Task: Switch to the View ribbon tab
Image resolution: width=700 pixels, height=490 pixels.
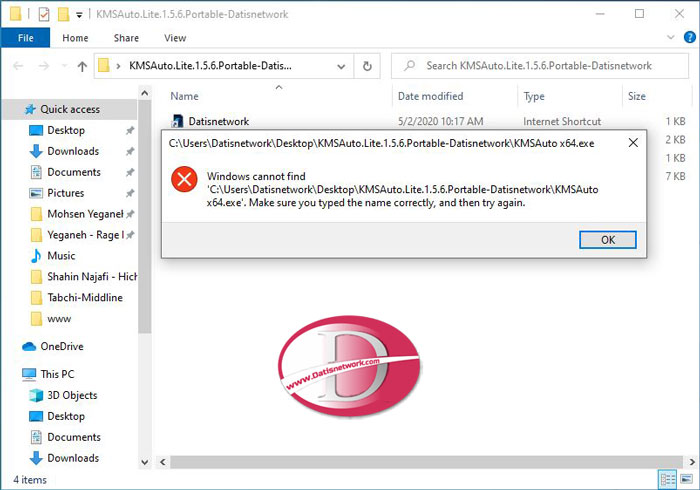Action: (175, 38)
